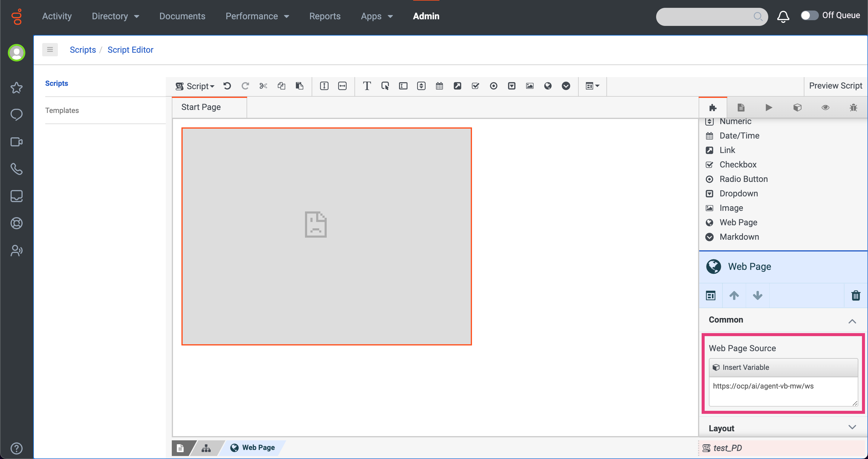
Task: Open the eye visibility panel tab
Action: [825, 108]
